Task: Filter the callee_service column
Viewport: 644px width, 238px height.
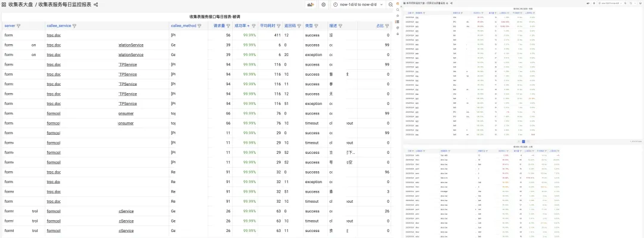Action: [75, 26]
